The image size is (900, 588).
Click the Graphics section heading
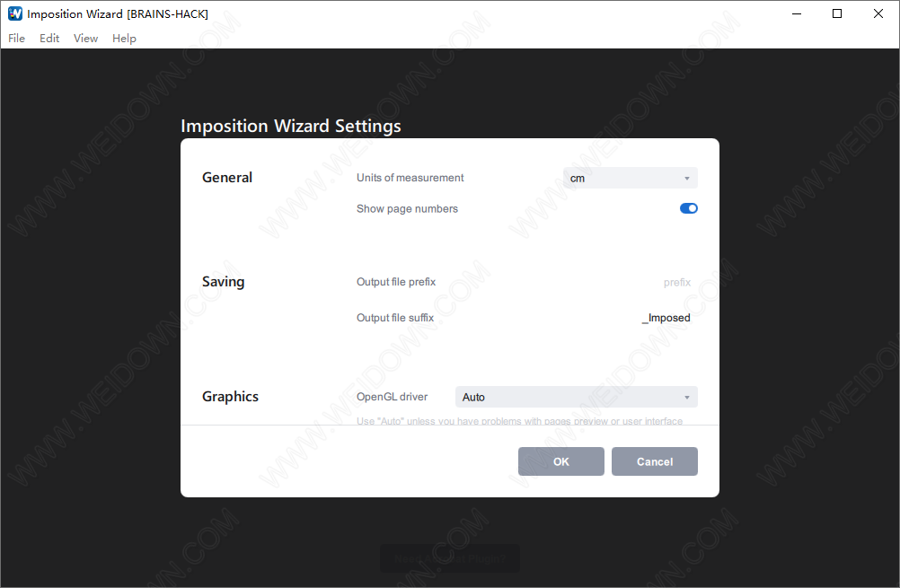(230, 397)
